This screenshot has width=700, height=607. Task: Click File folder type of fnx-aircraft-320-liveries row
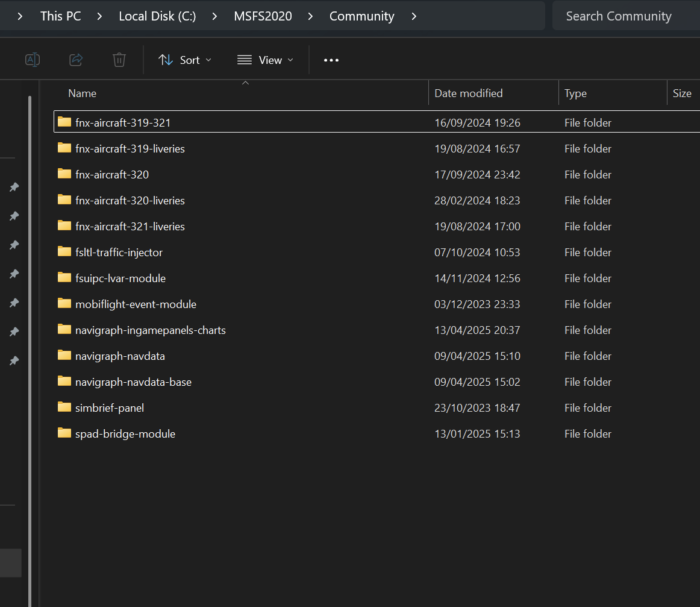(587, 201)
